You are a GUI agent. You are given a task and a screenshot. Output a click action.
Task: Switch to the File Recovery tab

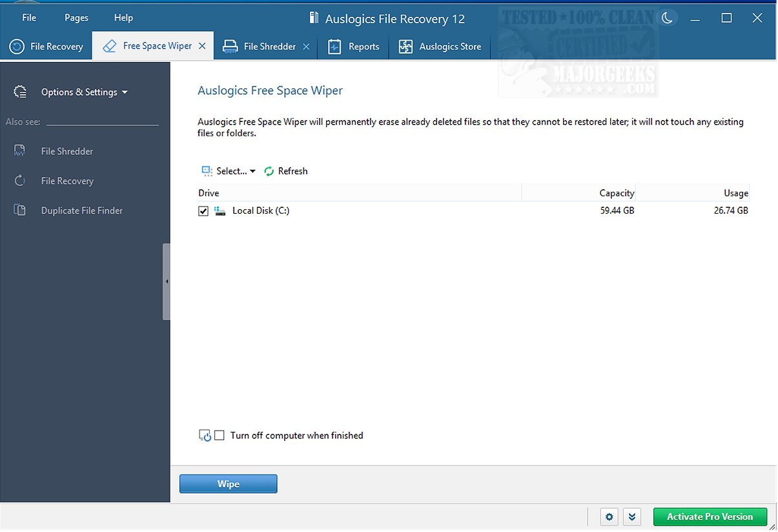(x=46, y=46)
